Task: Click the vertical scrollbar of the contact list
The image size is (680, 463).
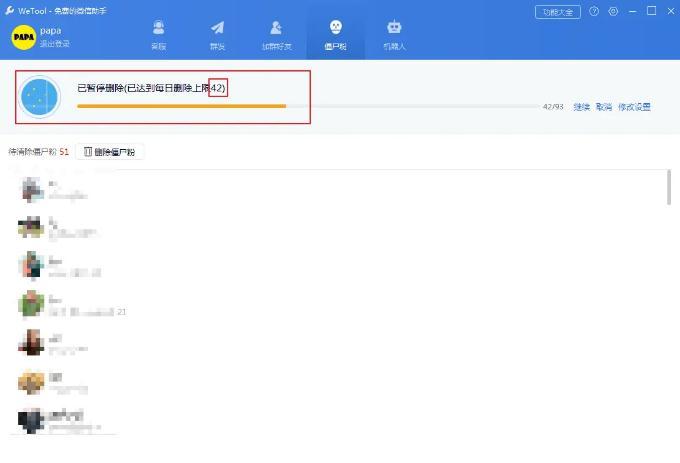Action: (669, 187)
